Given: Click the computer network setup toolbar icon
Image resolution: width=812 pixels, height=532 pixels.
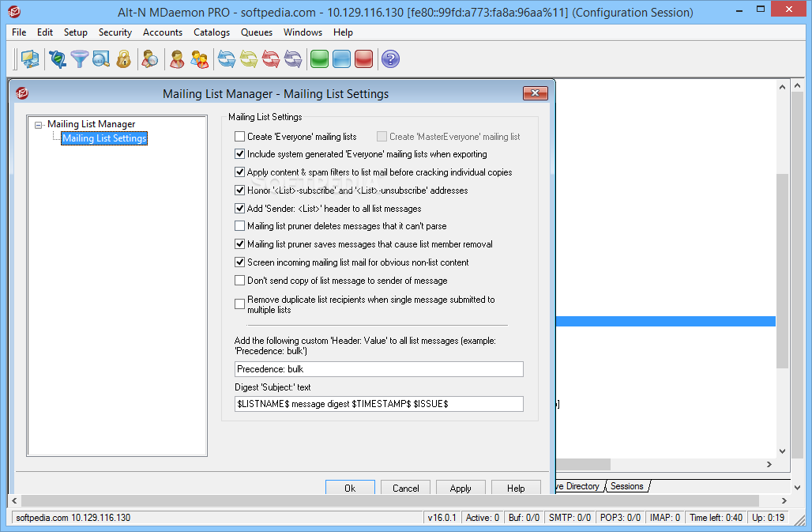Looking at the screenshot, I should 30,59.
